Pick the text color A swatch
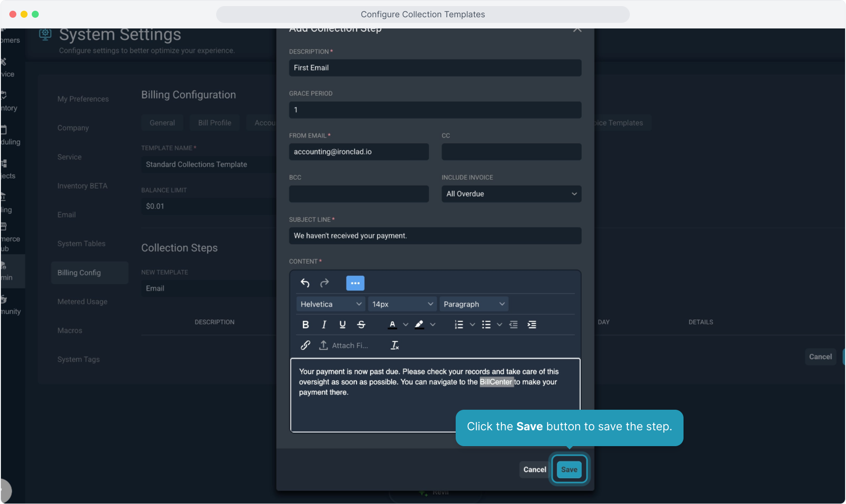Image resolution: width=846 pixels, height=504 pixels. point(392,325)
